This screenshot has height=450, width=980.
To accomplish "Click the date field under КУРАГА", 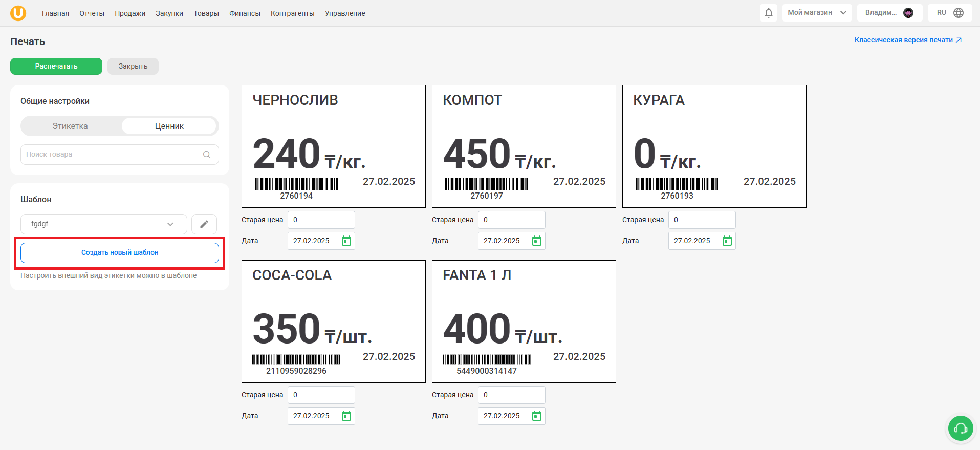I will point(702,241).
